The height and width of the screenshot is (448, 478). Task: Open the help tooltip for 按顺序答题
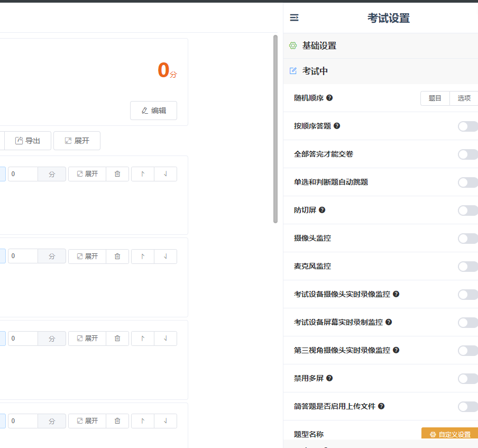click(x=337, y=126)
